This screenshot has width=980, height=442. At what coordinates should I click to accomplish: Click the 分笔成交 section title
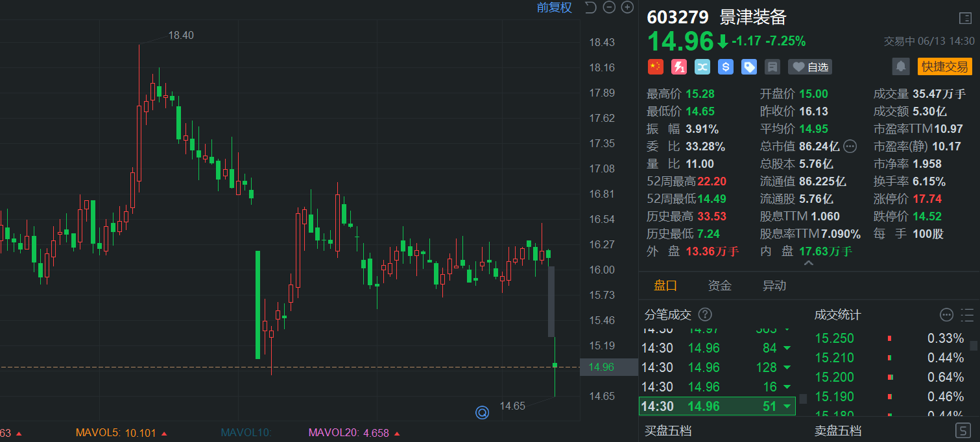coord(668,315)
